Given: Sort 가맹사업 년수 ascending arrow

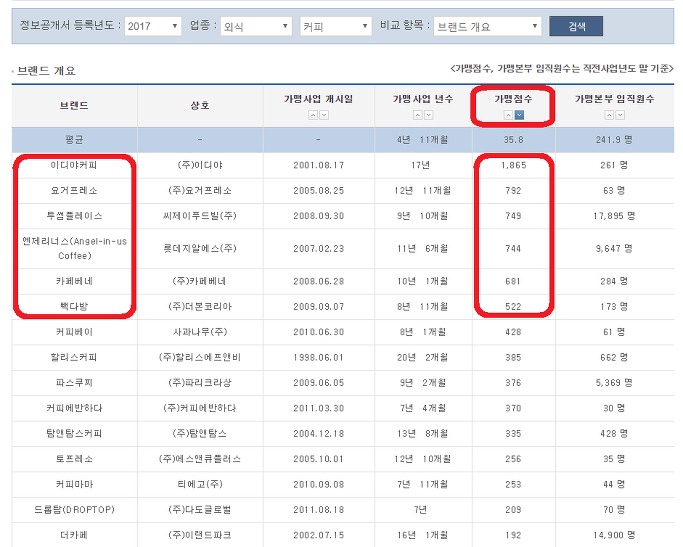Looking at the screenshot, I should (x=417, y=115).
